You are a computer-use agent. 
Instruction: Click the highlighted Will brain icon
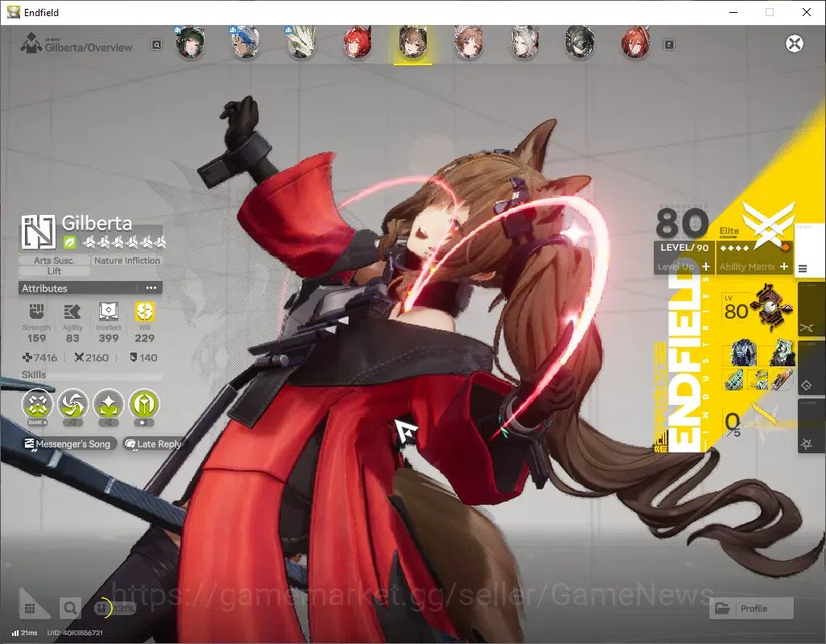pyautogui.click(x=144, y=312)
